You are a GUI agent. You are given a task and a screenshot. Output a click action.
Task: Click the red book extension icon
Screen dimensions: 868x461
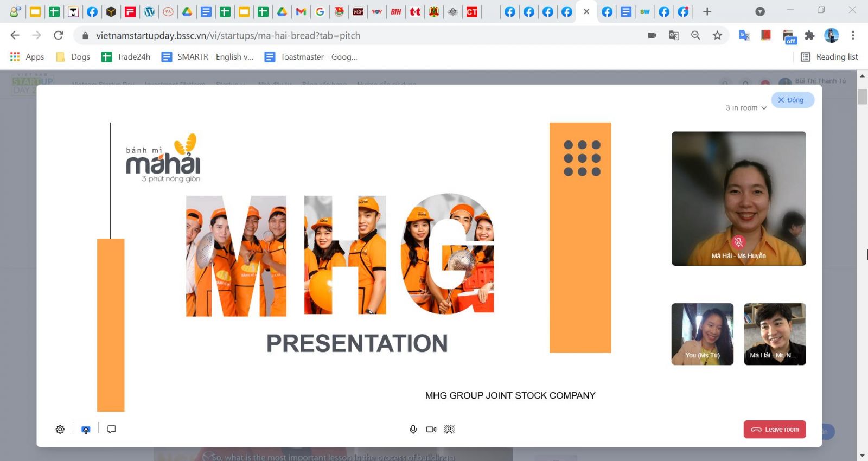[766, 35]
